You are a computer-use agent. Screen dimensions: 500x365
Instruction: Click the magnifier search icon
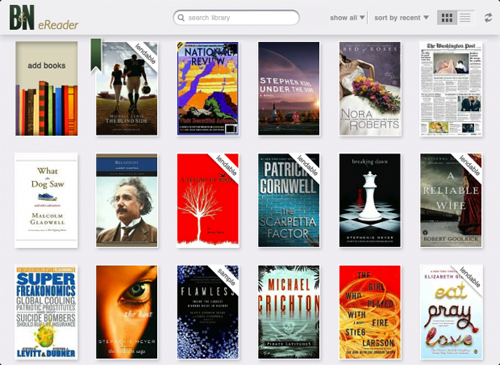click(181, 18)
